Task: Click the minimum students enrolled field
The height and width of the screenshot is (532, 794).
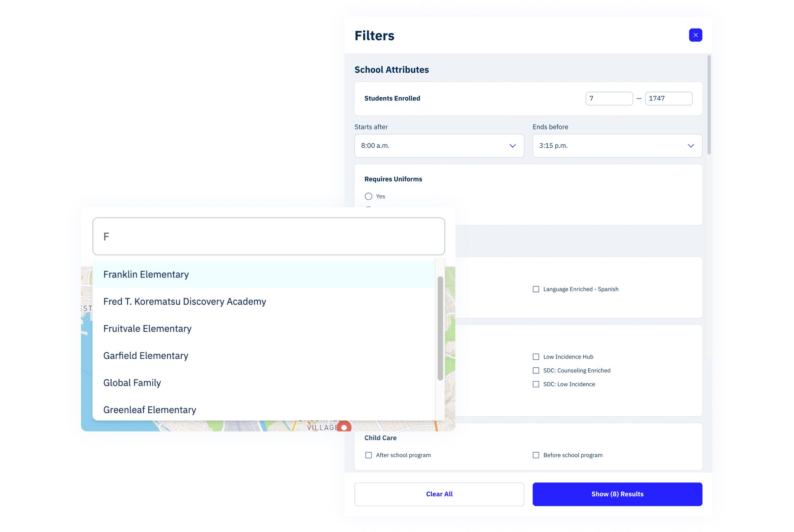Action: (609, 98)
